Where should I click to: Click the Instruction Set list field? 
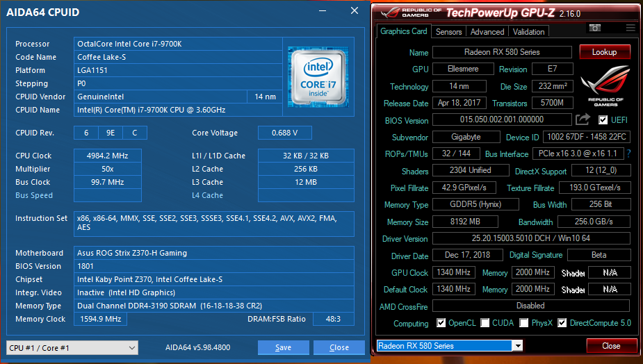pyautogui.click(x=213, y=224)
